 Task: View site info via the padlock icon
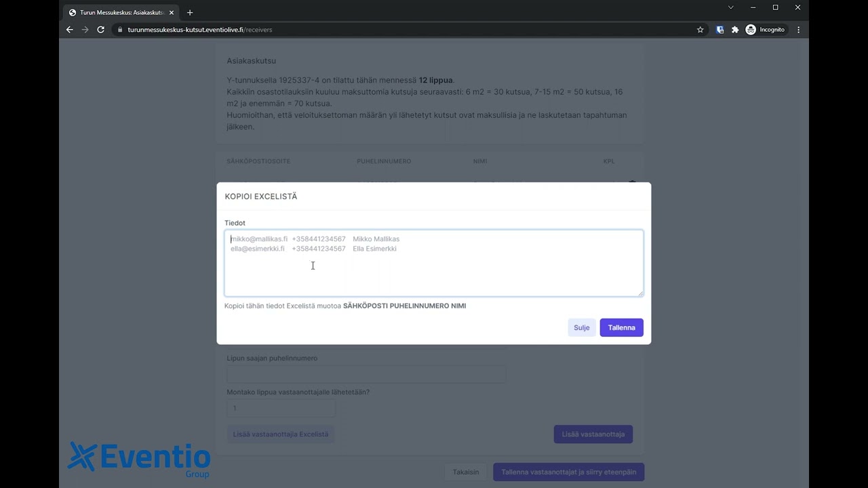(x=119, y=30)
